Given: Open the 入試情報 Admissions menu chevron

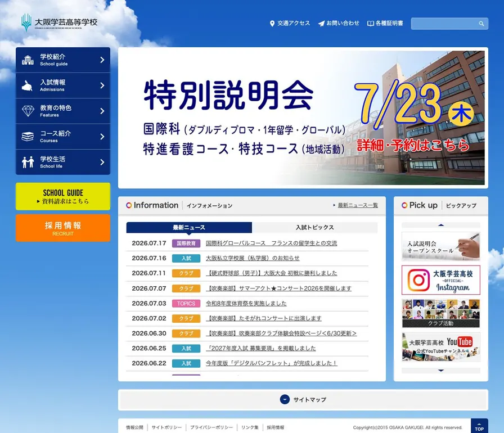Looking at the screenshot, I should (102, 85).
